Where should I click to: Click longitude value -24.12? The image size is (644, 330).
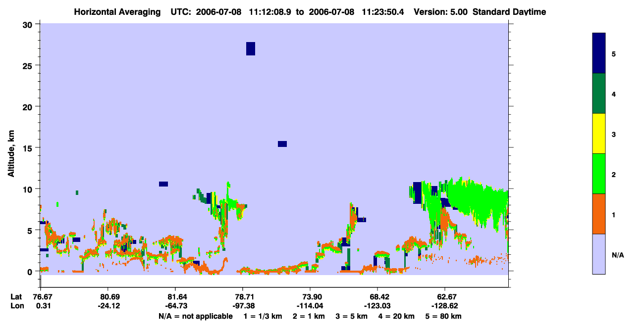(x=108, y=306)
